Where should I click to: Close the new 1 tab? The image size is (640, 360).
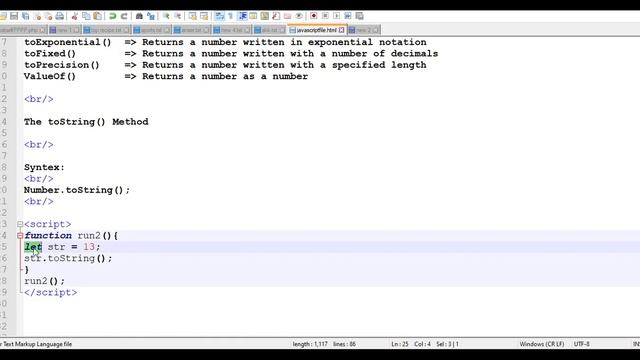(76, 30)
